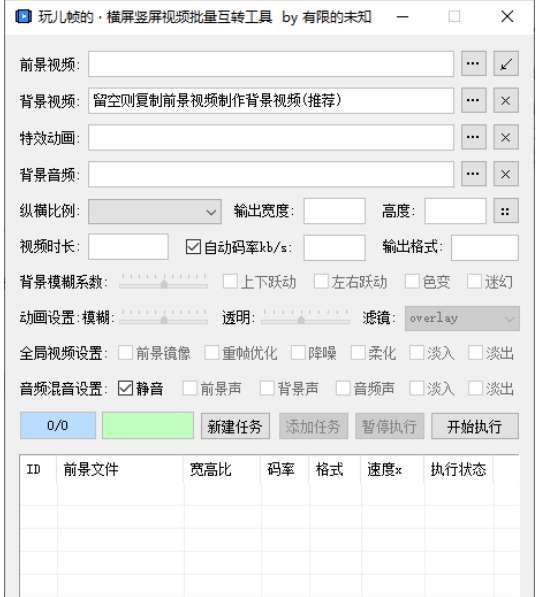Enable the 前景镜像 option
The width and height of the screenshot is (536, 597).
pyautogui.click(x=125, y=353)
